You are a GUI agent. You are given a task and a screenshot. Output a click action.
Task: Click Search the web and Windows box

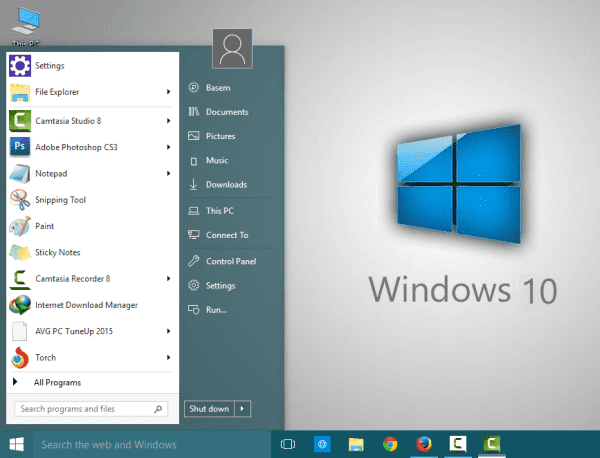(x=152, y=444)
